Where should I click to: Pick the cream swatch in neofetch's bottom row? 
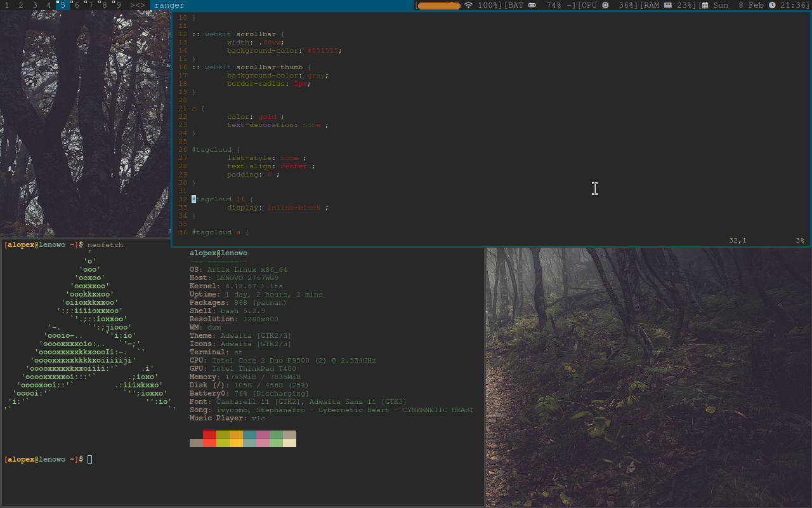(289, 443)
